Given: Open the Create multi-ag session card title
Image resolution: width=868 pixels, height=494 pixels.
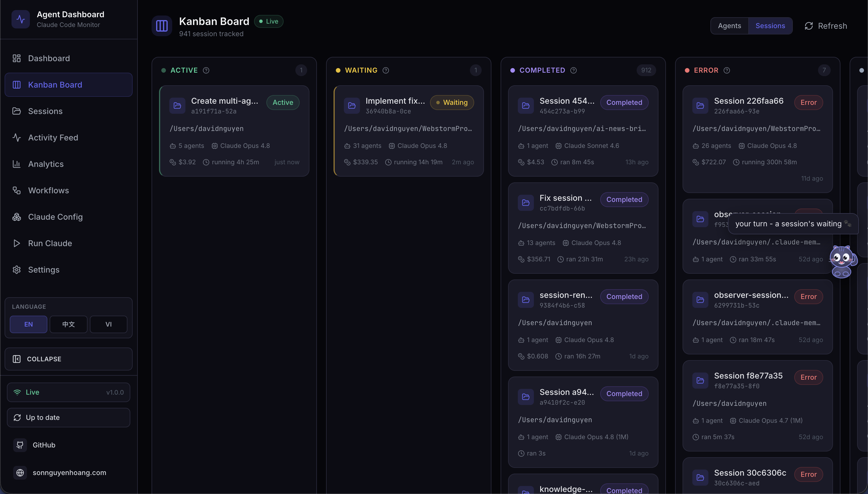Looking at the screenshot, I should coord(225,101).
